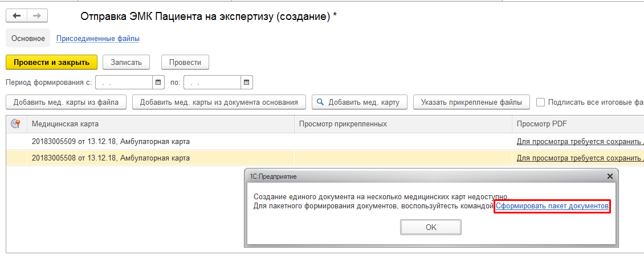644x259 pixels.
Task: Follow Сформировать пакет документов link
Action: coord(552,206)
